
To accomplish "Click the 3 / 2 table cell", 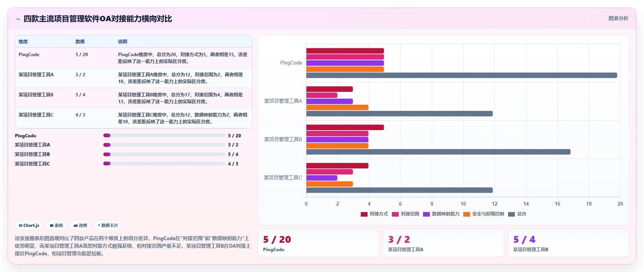I will [80, 75].
